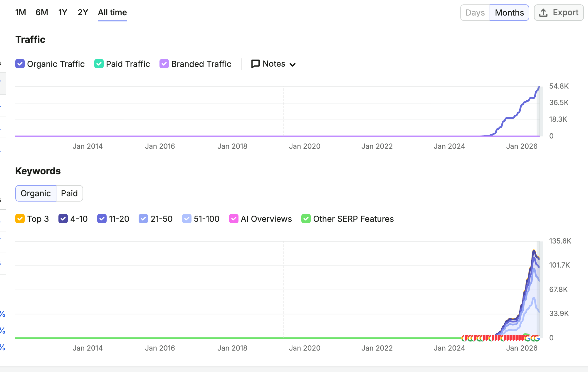This screenshot has height=372, width=588.
Task: Choose the 2Y time range
Action: (83, 12)
